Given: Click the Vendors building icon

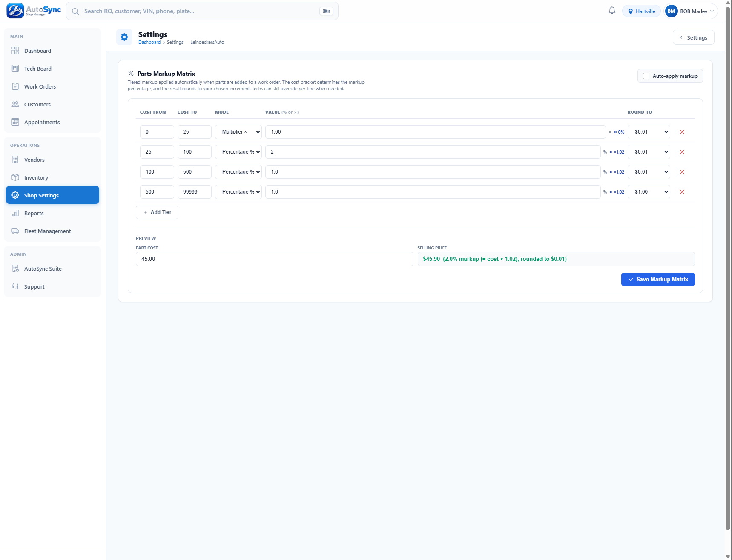Looking at the screenshot, I should (x=15, y=160).
